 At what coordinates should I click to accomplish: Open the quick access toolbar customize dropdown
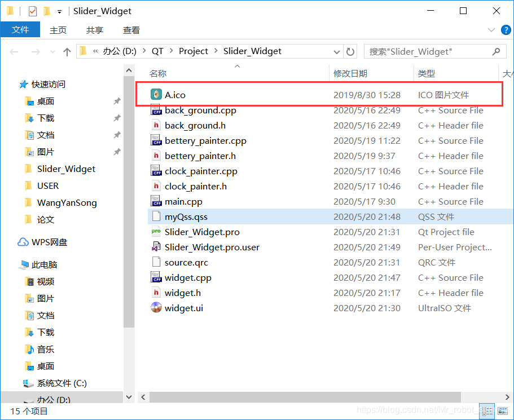click(59, 12)
